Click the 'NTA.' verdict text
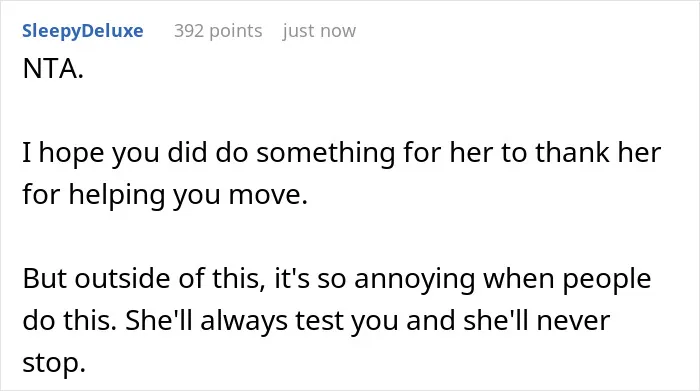700x391 pixels. click(53, 69)
